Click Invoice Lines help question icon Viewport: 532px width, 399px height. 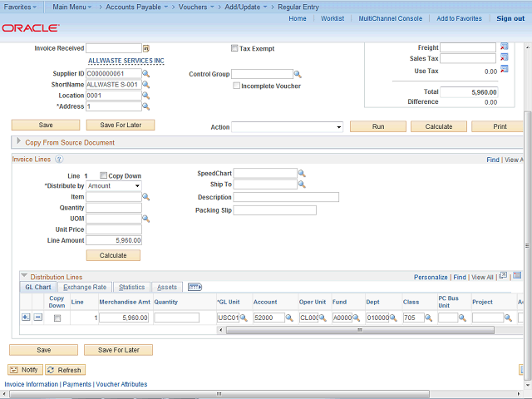click(59, 159)
